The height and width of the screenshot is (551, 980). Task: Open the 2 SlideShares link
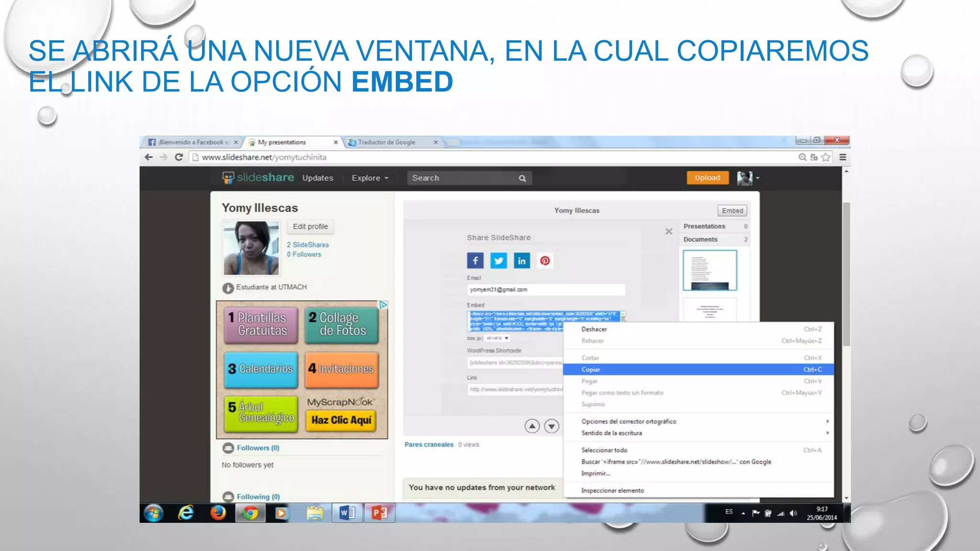coord(308,244)
